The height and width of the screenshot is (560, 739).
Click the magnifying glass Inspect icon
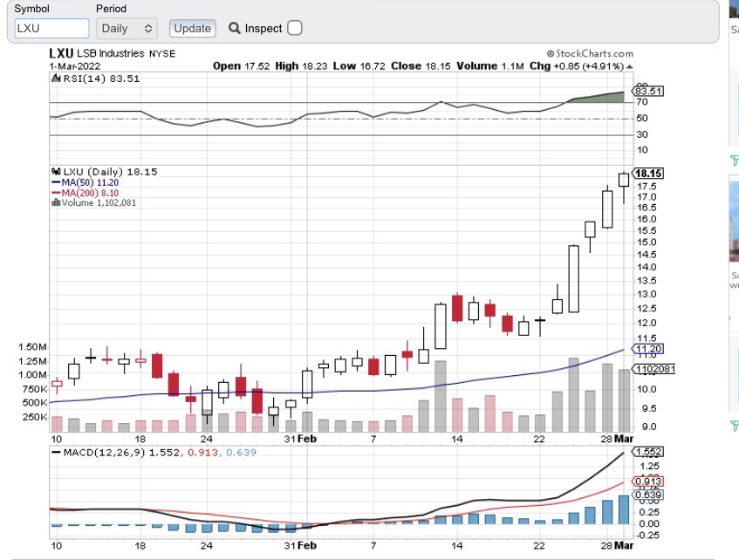coord(234,28)
